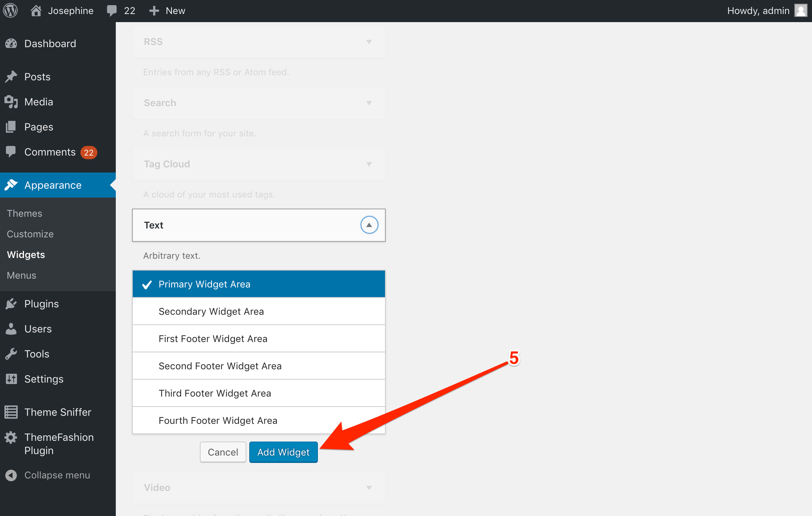Image resolution: width=812 pixels, height=516 pixels.
Task: Expand the RSS widget dropdown
Action: tap(369, 41)
